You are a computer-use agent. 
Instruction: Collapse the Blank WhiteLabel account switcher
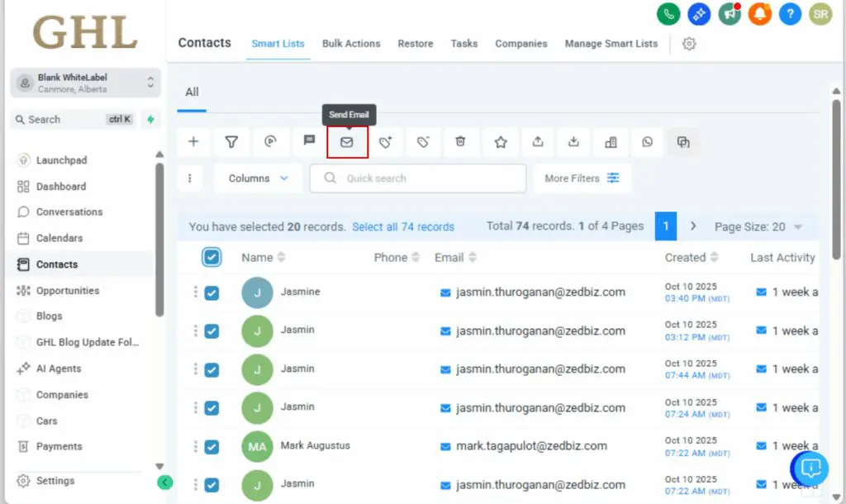[x=150, y=83]
